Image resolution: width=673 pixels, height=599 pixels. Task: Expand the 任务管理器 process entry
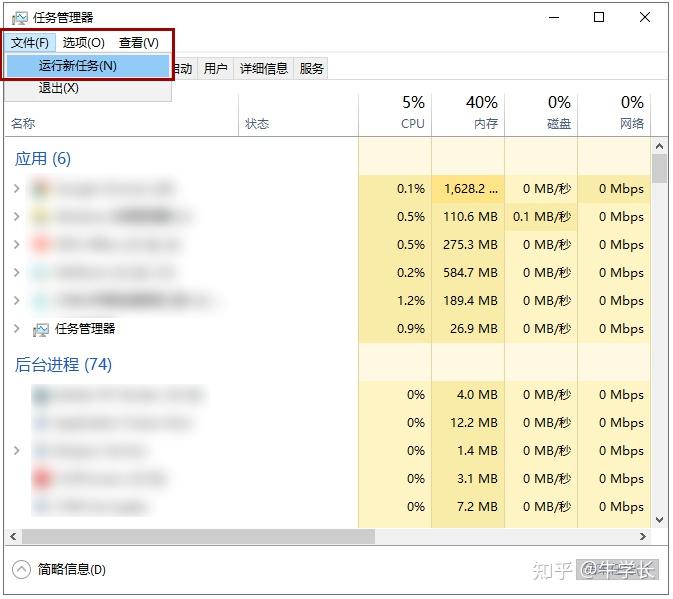[17, 329]
